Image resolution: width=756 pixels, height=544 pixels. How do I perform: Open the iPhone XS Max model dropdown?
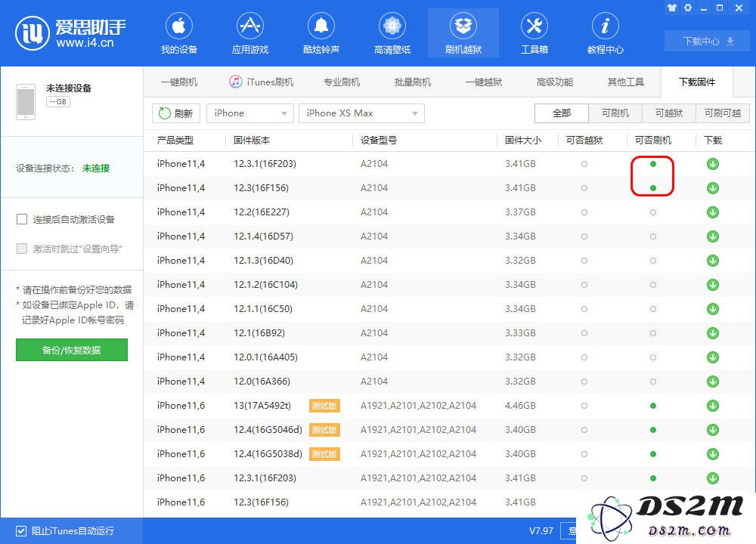(x=361, y=113)
